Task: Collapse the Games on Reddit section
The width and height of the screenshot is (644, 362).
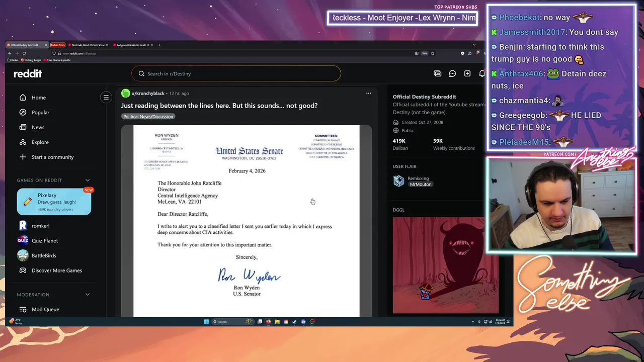Action: (88, 180)
